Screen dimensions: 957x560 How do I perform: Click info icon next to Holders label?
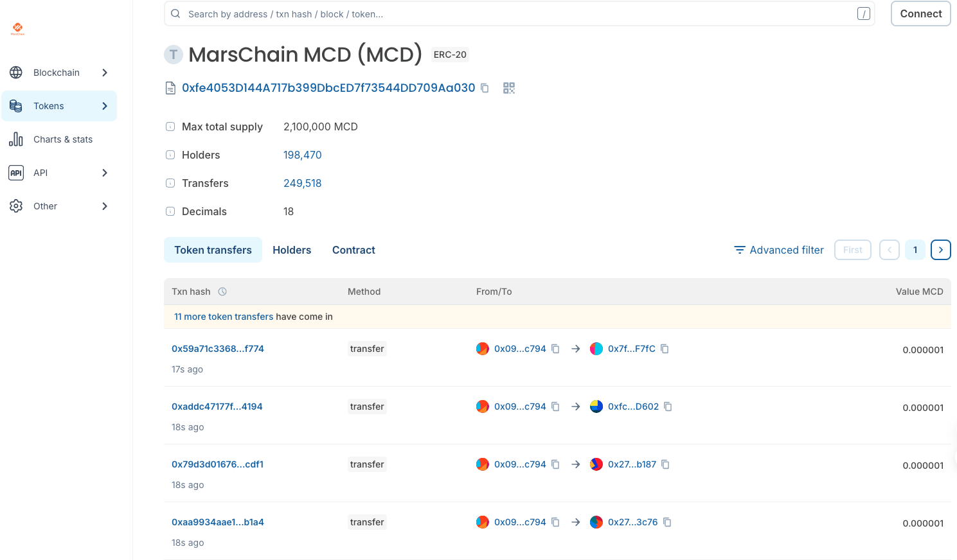(170, 155)
